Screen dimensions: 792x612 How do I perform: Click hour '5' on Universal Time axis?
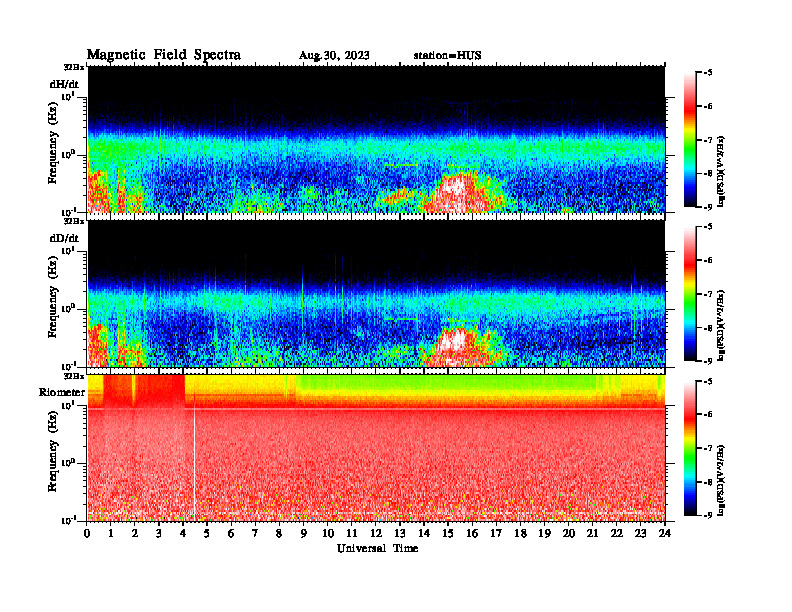tap(207, 534)
